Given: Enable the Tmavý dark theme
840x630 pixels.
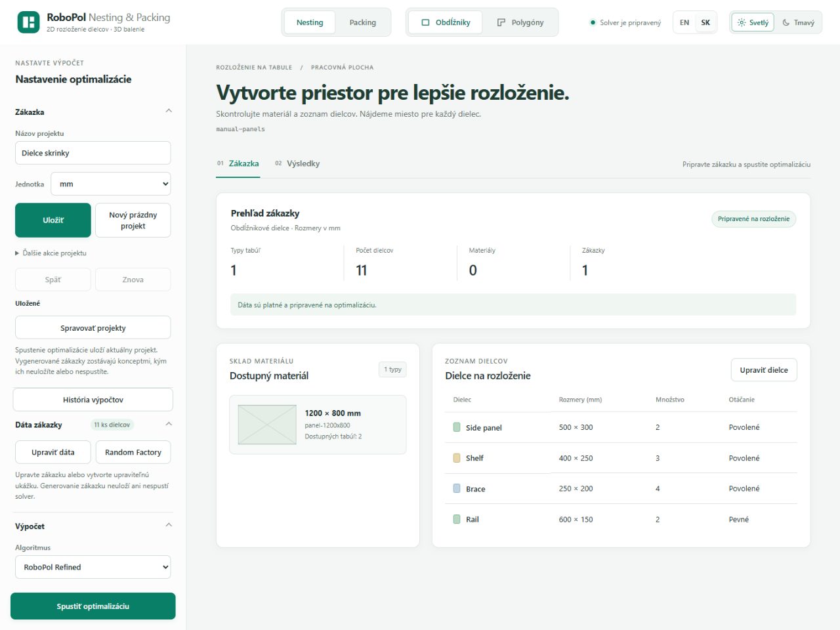Looking at the screenshot, I should pos(798,22).
